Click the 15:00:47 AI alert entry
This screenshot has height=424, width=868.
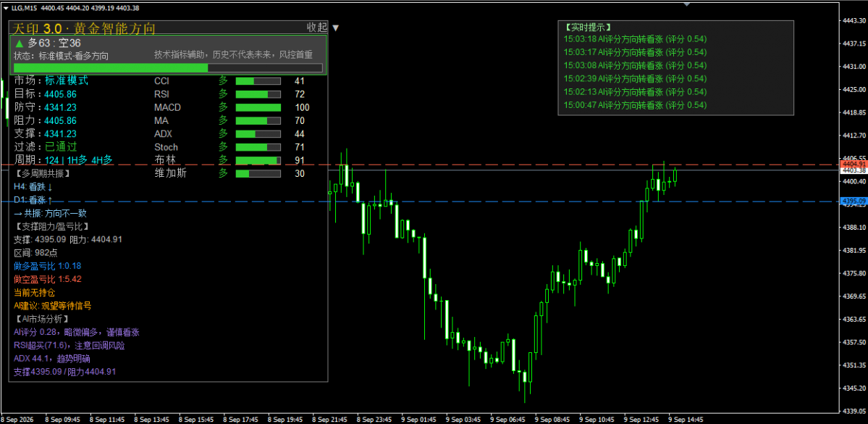tap(635, 105)
